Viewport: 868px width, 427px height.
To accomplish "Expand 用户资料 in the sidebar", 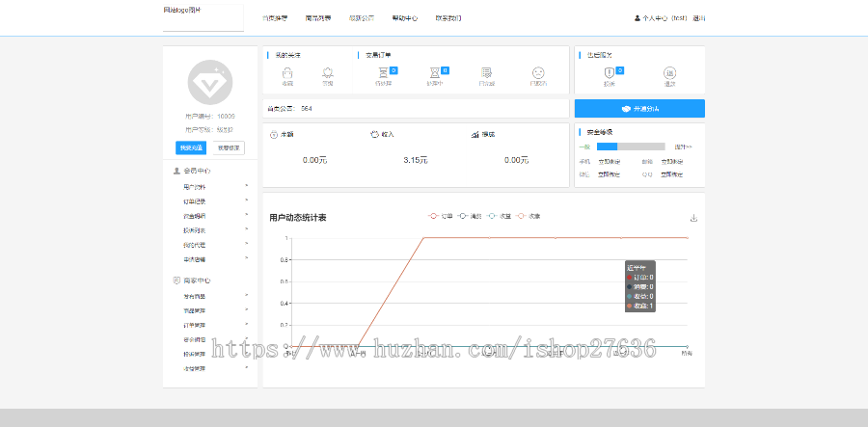I will (195, 186).
